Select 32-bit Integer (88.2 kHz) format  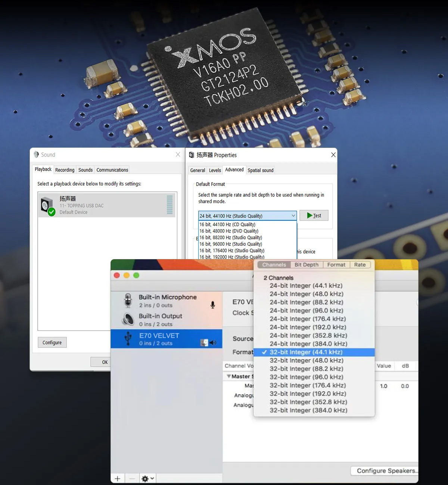pos(314,369)
